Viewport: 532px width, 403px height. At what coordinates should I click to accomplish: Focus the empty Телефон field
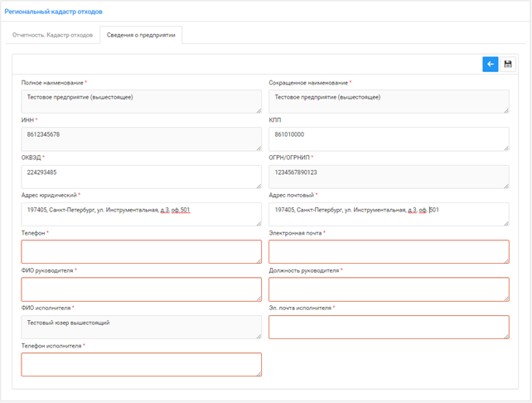click(x=141, y=252)
